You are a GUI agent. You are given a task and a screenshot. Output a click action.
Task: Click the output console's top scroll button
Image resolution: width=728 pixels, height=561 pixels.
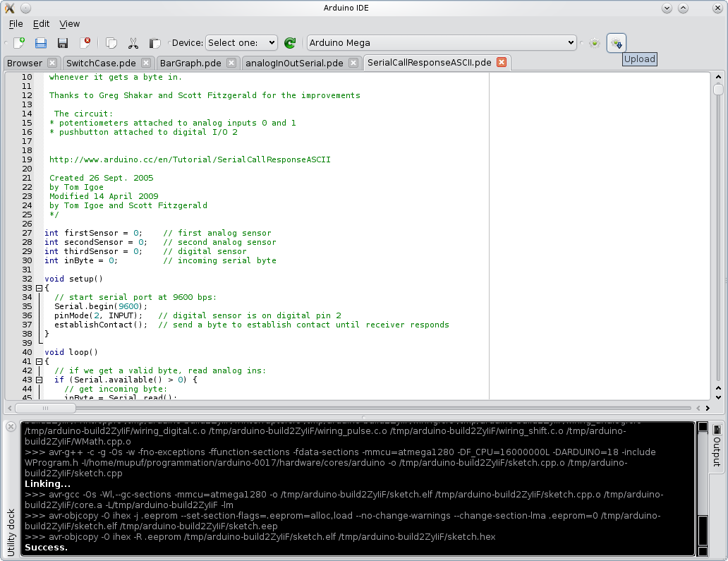(x=703, y=426)
